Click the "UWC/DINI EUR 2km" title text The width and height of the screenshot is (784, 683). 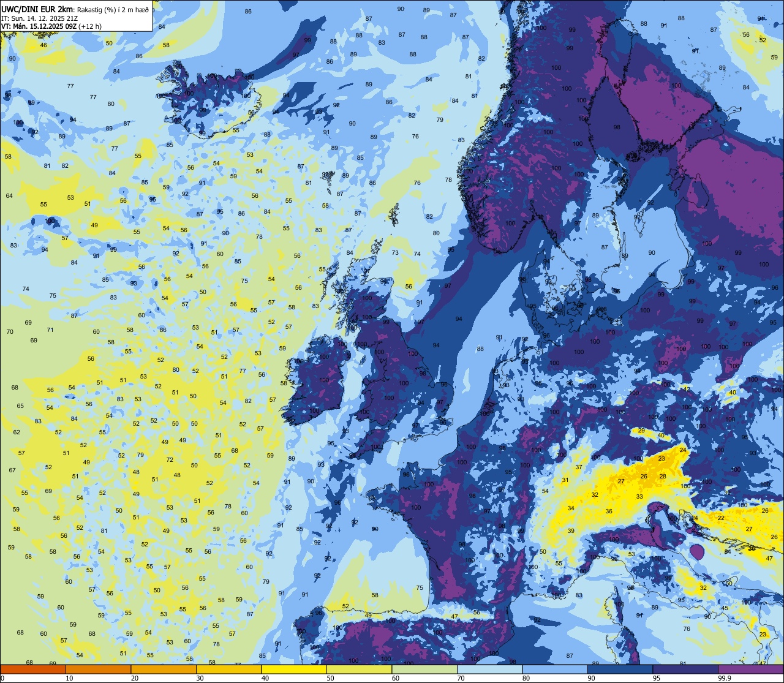click(37, 9)
